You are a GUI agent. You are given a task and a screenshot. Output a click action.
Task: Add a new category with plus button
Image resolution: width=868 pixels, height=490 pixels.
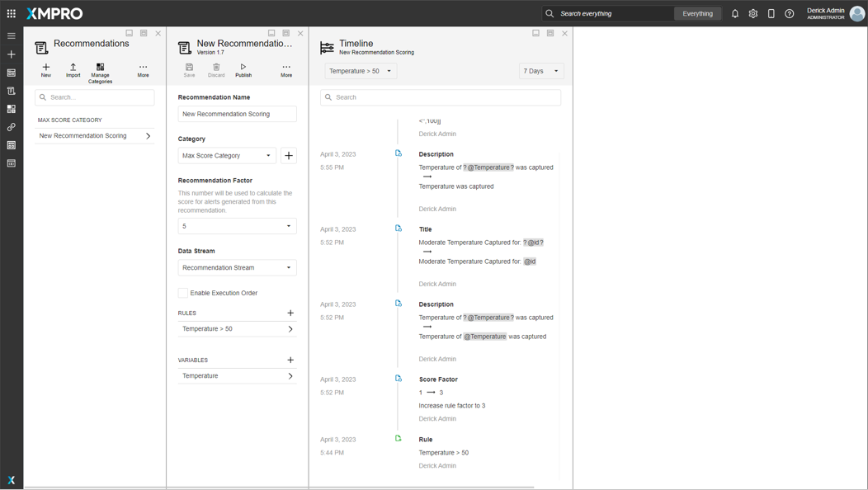289,155
